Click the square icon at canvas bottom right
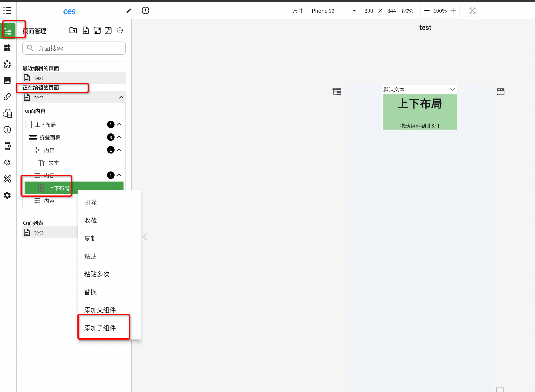 (500, 389)
